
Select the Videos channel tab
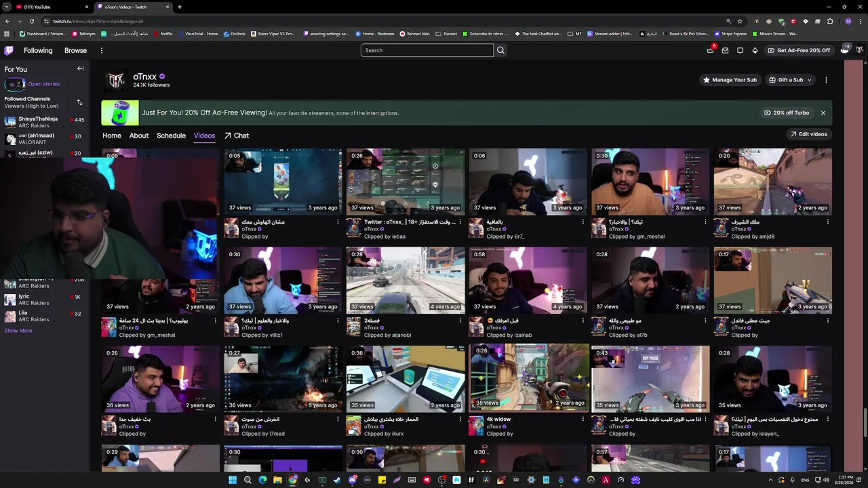coord(204,136)
